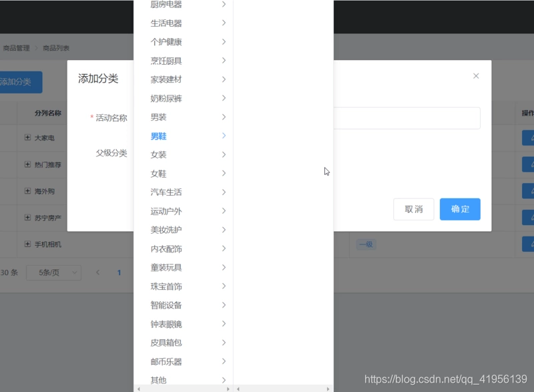Close the 添加分类 dialog with the × icon
This screenshot has width=534, height=392.
point(476,75)
